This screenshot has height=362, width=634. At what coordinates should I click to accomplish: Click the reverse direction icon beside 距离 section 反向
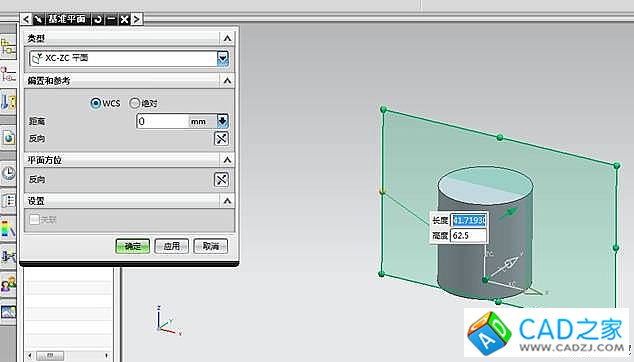point(221,139)
